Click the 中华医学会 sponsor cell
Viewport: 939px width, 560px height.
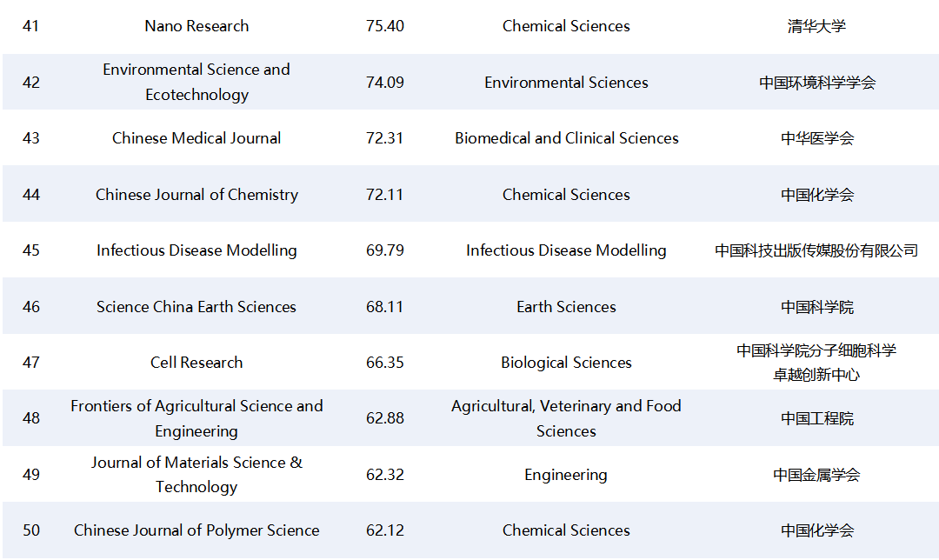pyautogui.click(x=816, y=138)
